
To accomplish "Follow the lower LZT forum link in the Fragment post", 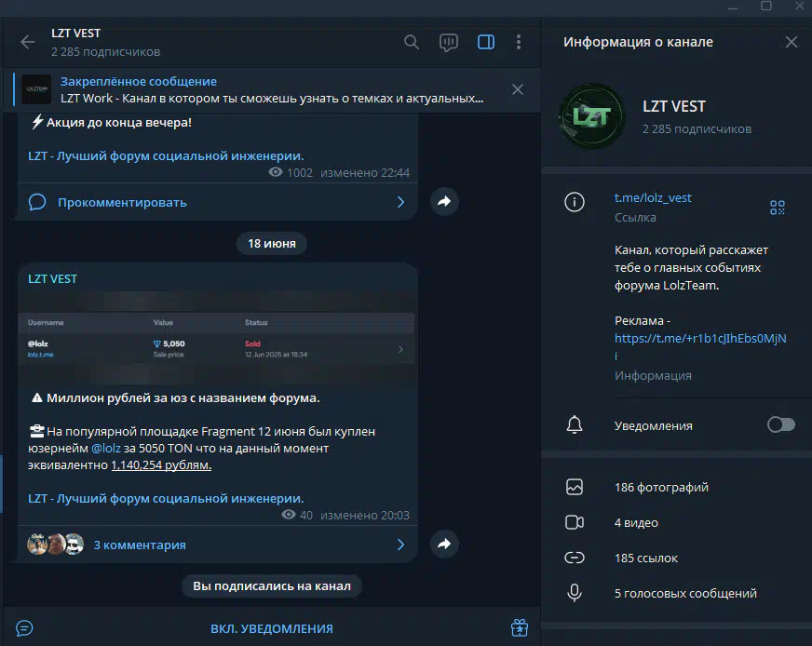I will click(x=166, y=499).
